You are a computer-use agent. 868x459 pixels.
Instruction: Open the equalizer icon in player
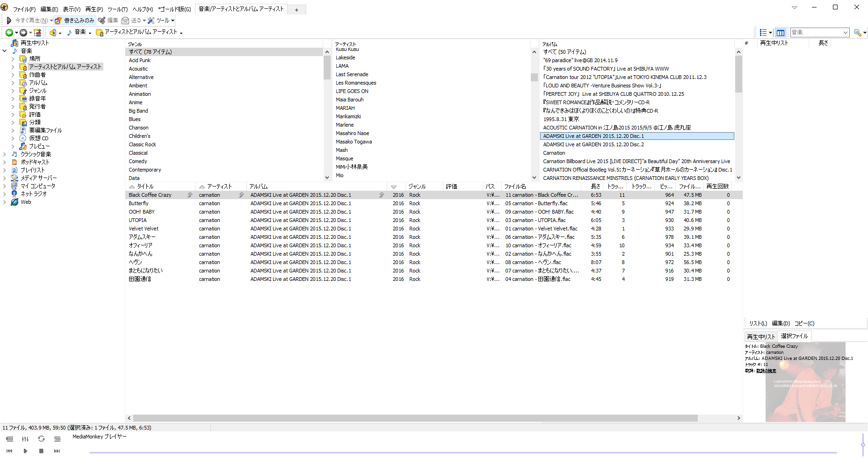pyautogui.click(x=25, y=439)
